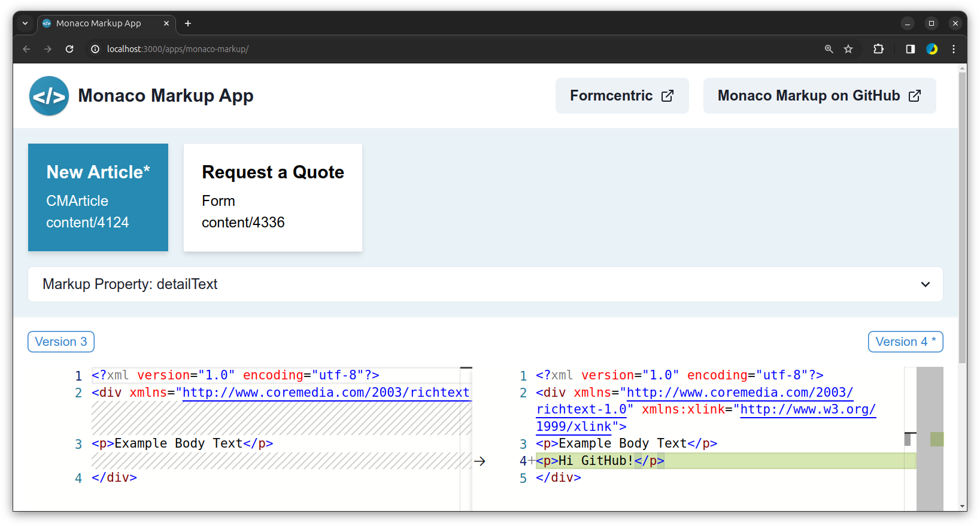Toggle the browser side panel icon
Viewport: 980px width, 526px height.
(911, 49)
